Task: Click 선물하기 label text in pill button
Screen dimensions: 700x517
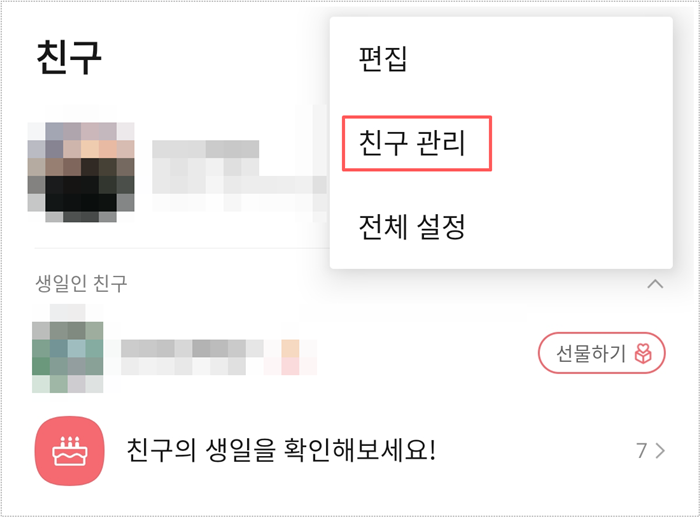Action: pos(591,353)
